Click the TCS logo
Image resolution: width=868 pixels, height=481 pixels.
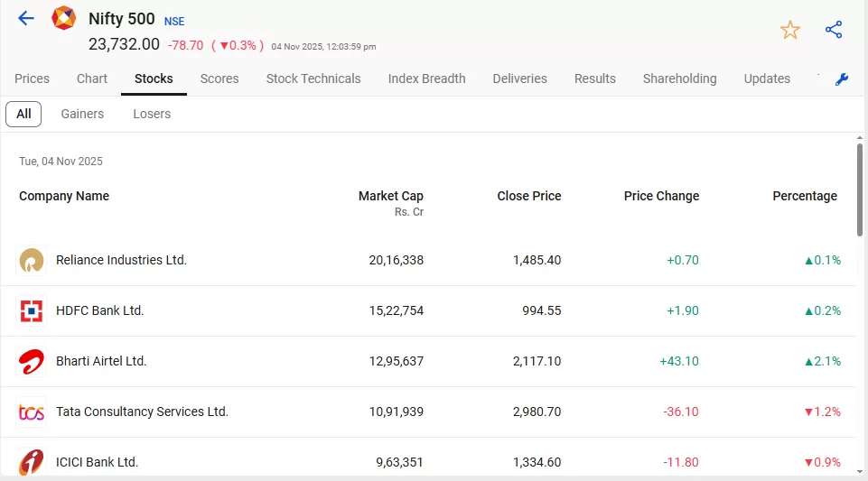click(32, 412)
